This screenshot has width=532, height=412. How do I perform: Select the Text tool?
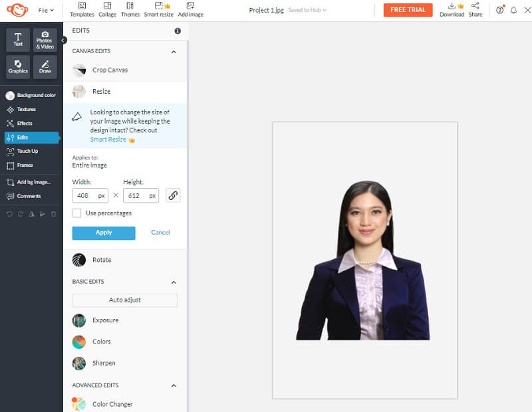18,40
